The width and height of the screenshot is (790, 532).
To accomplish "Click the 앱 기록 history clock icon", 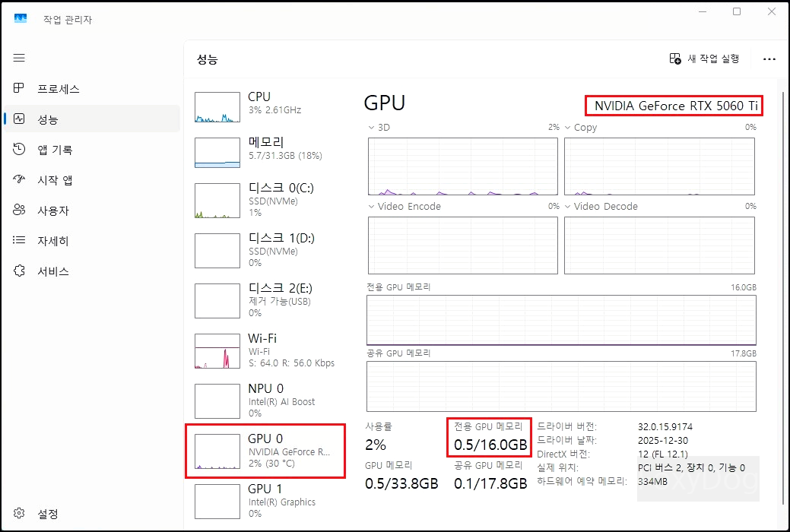I will 19,149.
